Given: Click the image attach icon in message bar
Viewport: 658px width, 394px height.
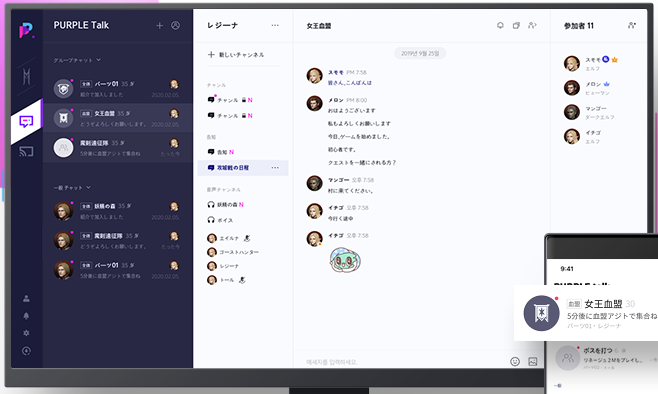Looking at the screenshot, I should [x=533, y=361].
